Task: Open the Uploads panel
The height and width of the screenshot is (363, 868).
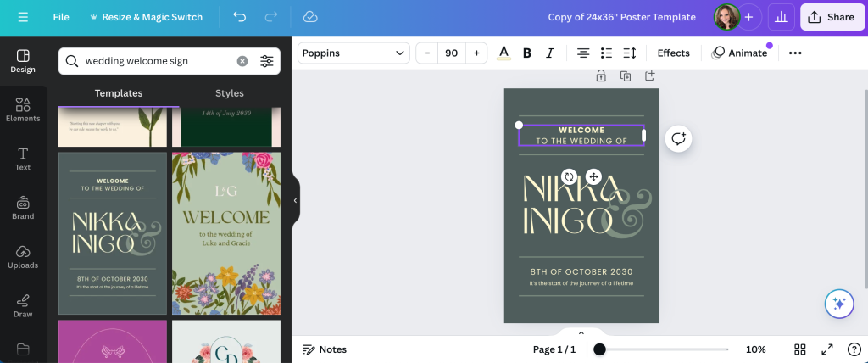Action: tap(23, 257)
